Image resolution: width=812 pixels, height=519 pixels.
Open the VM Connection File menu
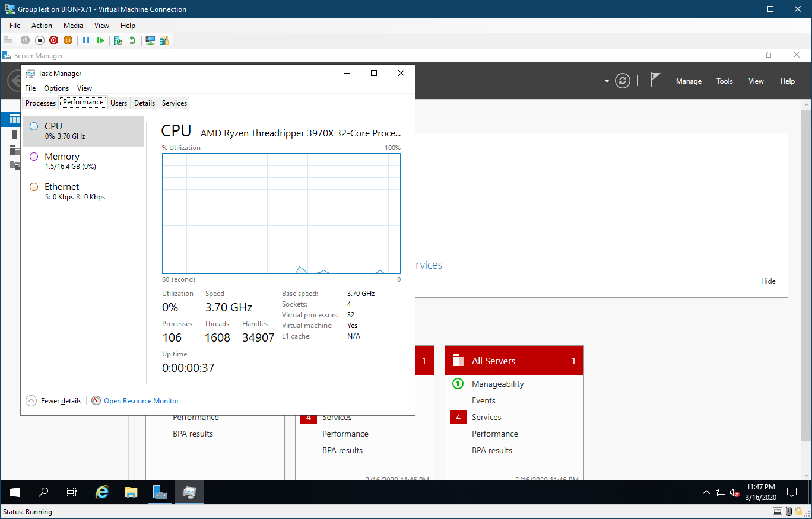(15, 26)
